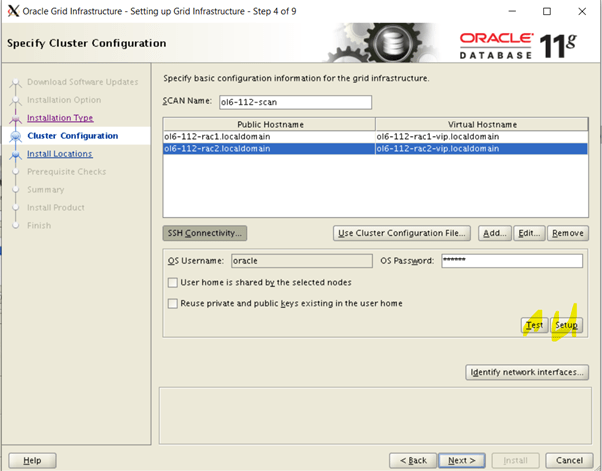
Task: Click the Add button for nodes
Action: (x=495, y=233)
